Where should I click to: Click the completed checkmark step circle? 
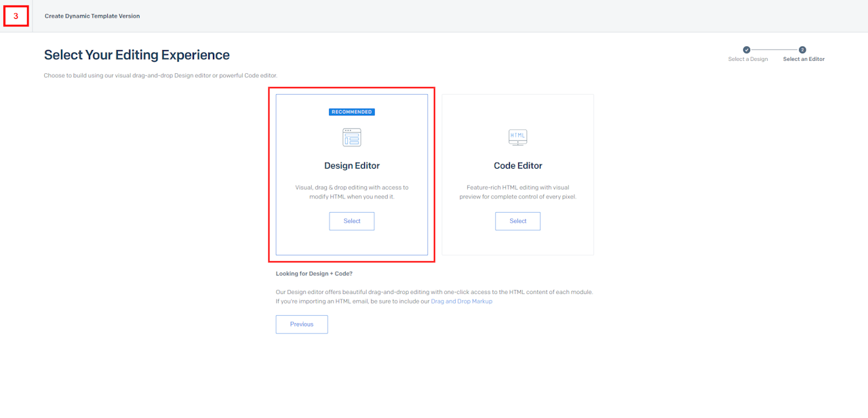(747, 49)
